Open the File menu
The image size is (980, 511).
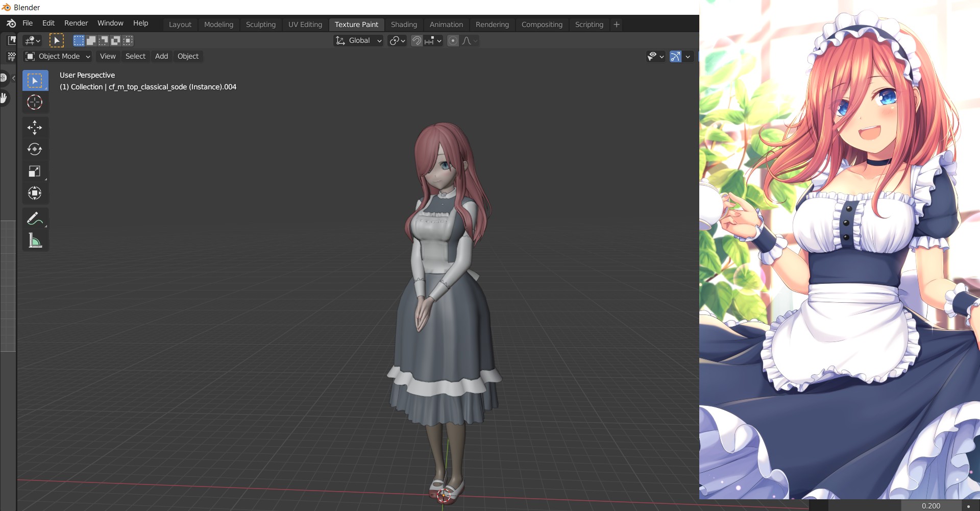tap(28, 23)
